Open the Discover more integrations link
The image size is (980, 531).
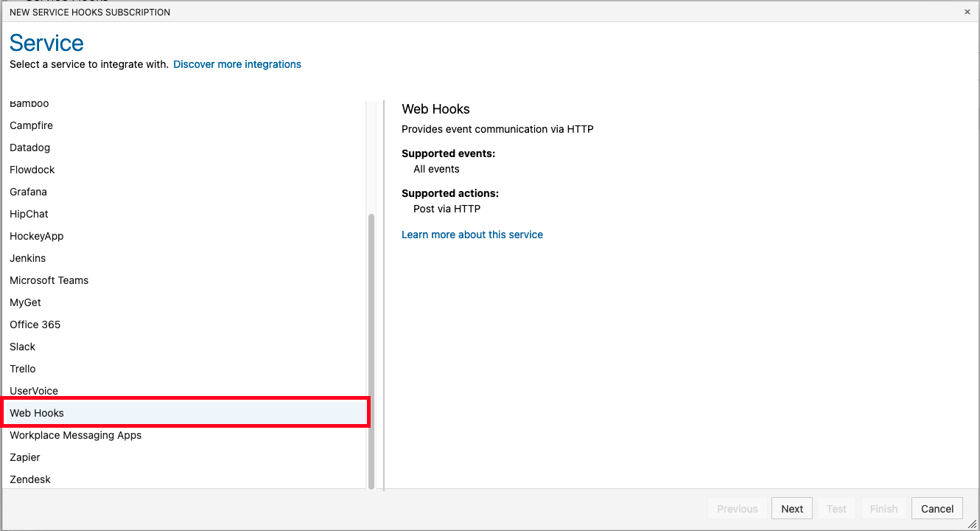pos(237,64)
